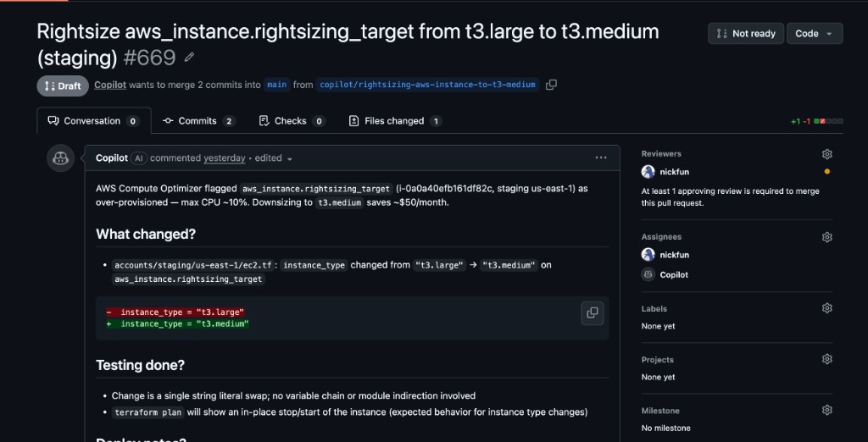Open the main base branch link
Viewport: 868px width, 442px height.
point(277,85)
